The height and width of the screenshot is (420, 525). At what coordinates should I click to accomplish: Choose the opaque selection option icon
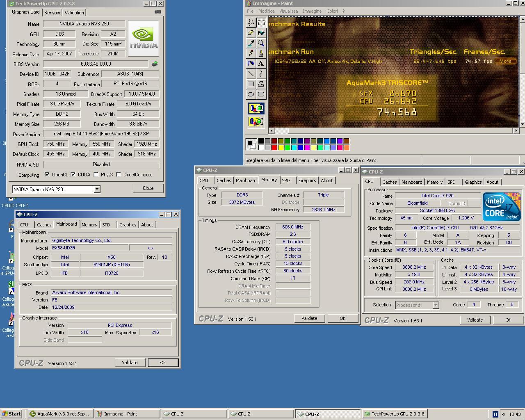(x=256, y=109)
